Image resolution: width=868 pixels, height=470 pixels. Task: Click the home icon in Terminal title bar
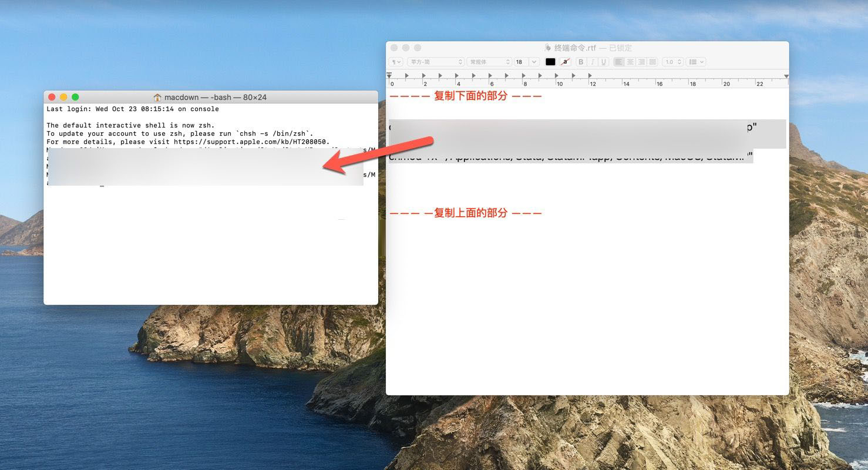(157, 97)
